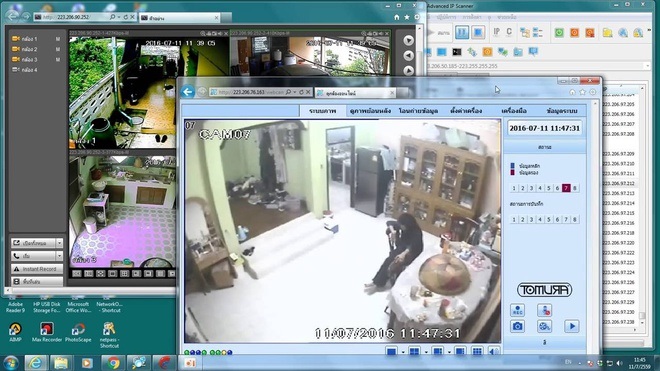Click the yellow folder icon in Advanced IP Scanner
This screenshot has height=371, width=660.
(x=607, y=33)
